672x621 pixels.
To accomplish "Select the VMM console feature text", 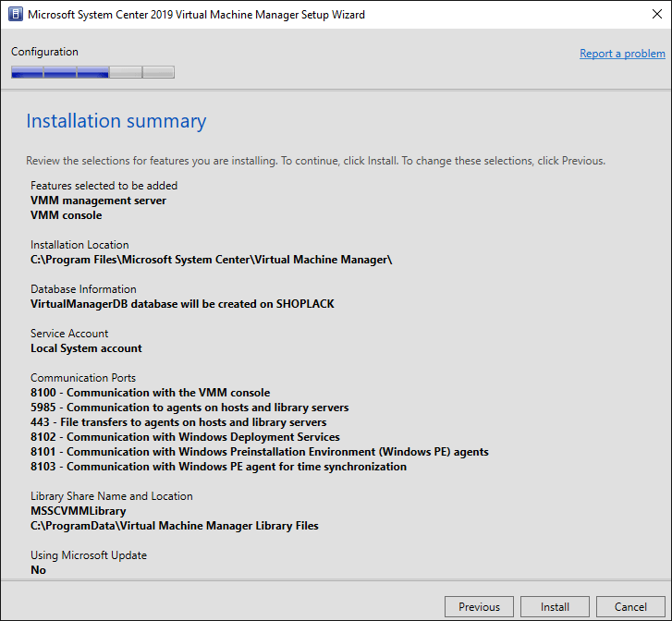I will 66,215.
